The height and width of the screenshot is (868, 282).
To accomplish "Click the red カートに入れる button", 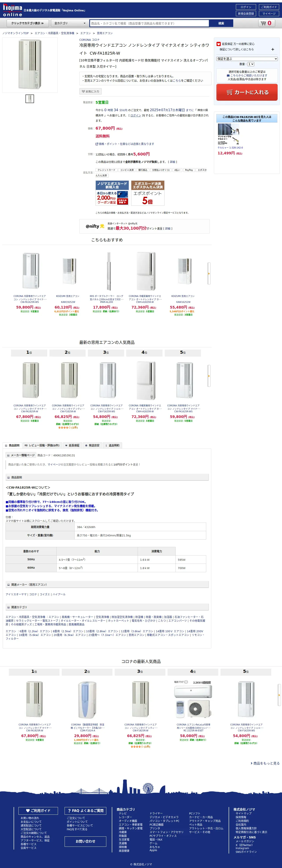I will coord(247,92).
